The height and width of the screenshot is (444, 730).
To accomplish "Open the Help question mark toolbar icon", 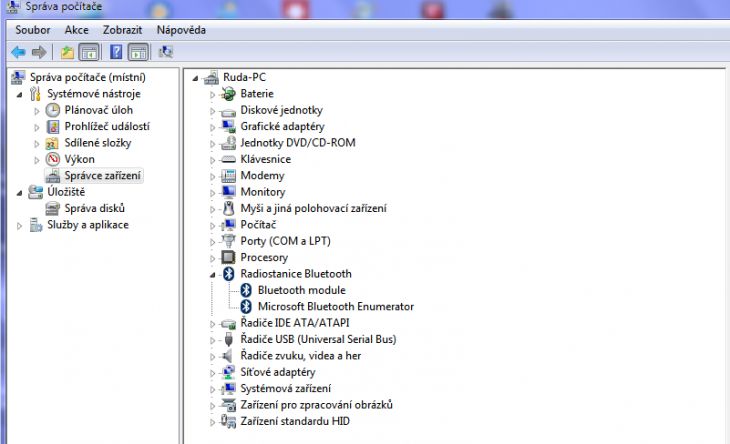I will (116, 52).
